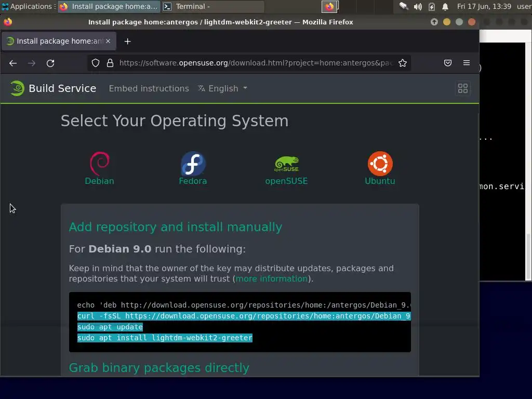532x399 pixels.
Task: Close the Install package browser tab
Action: click(x=108, y=41)
